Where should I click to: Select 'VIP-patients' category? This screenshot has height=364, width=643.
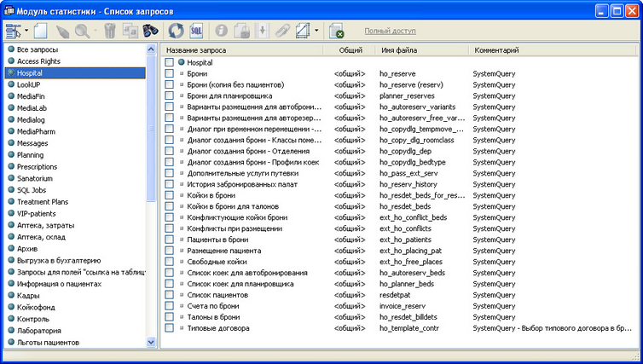(x=36, y=214)
